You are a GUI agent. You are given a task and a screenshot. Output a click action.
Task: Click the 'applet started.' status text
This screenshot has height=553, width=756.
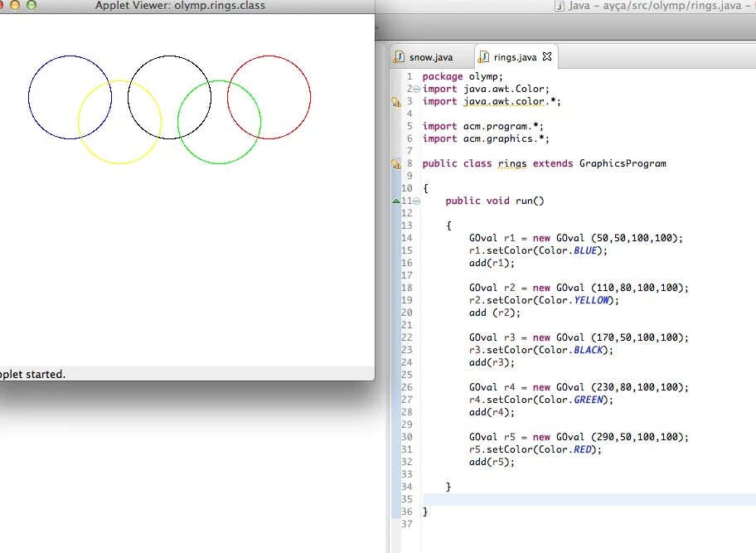32,374
